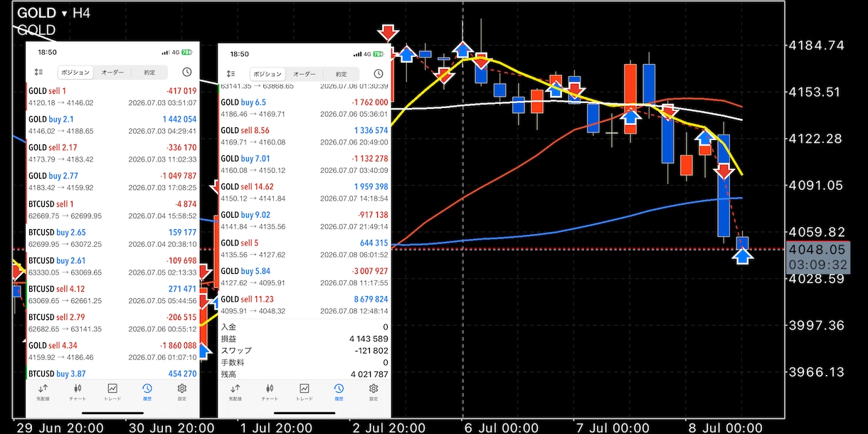Click the 4048.05 current price label
The height and width of the screenshot is (434, 868).
pyautogui.click(x=817, y=250)
